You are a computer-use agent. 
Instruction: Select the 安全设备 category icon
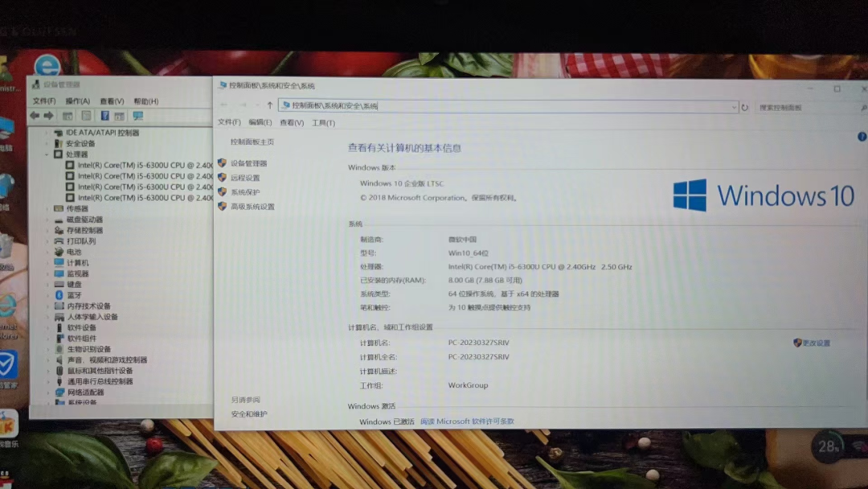(58, 143)
